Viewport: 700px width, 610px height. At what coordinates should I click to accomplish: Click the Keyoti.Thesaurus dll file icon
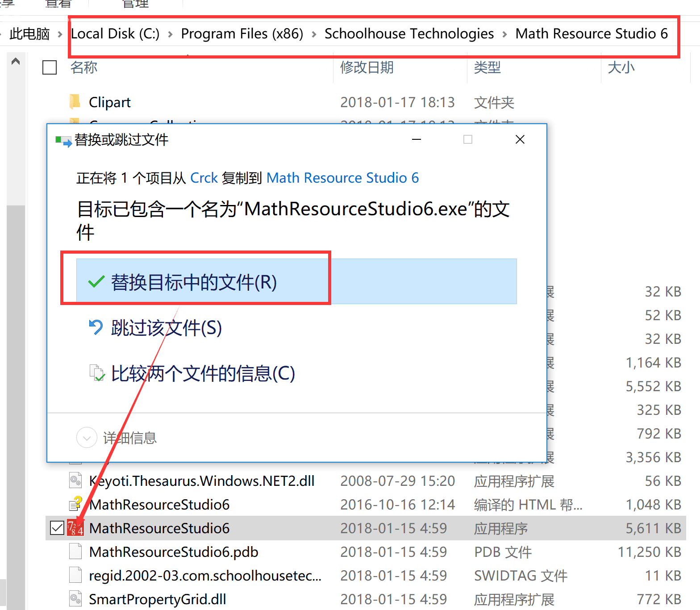pos(75,480)
